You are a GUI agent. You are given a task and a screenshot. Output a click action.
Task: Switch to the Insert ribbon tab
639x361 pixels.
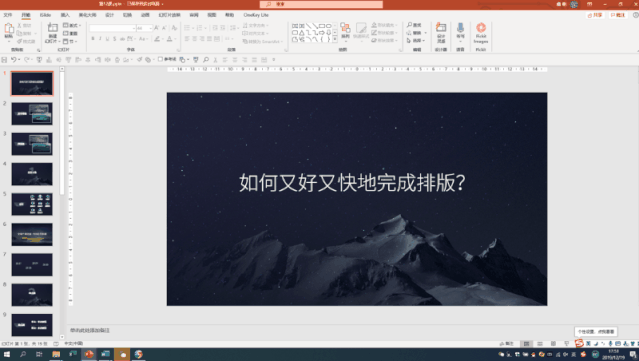pyautogui.click(x=65, y=15)
